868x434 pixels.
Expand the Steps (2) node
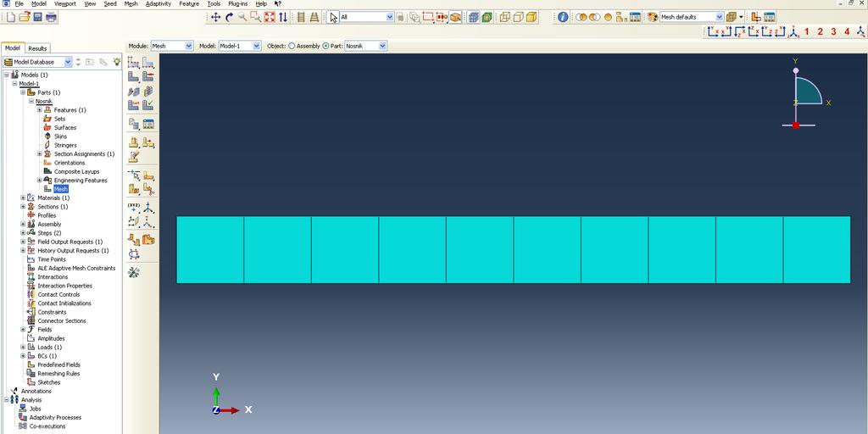23,233
